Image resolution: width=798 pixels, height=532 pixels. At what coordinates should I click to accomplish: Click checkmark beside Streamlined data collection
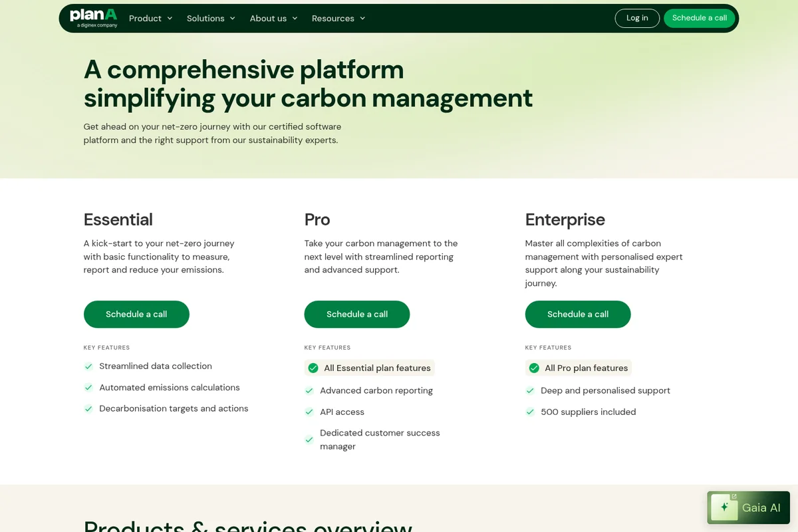pyautogui.click(x=88, y=366)
